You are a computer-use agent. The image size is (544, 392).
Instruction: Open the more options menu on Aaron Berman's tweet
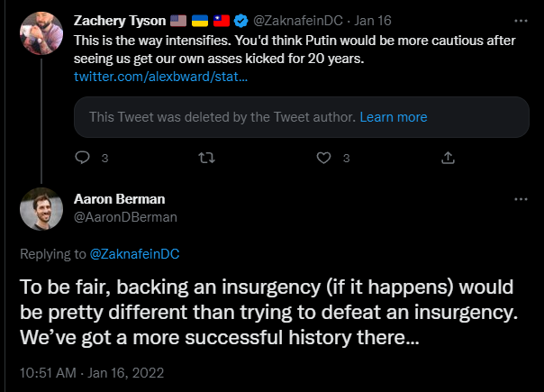click(x=521, y=198)
